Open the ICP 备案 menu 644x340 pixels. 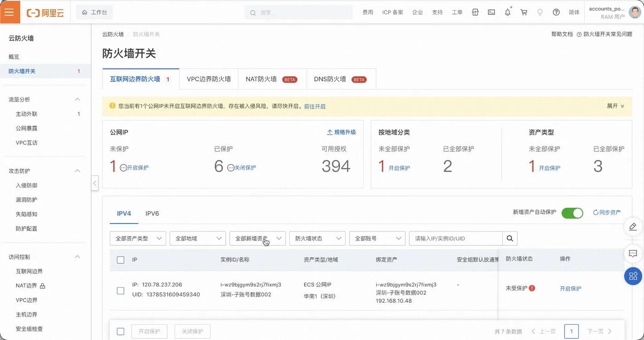coord(393,12)
